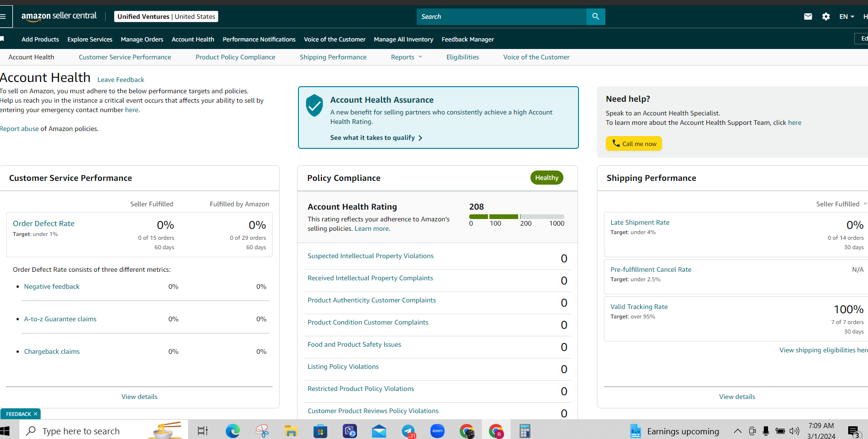This screenshot has height=439, width=868.
Task: Open File Explorer from the taskbar
Action: point(291,431)
